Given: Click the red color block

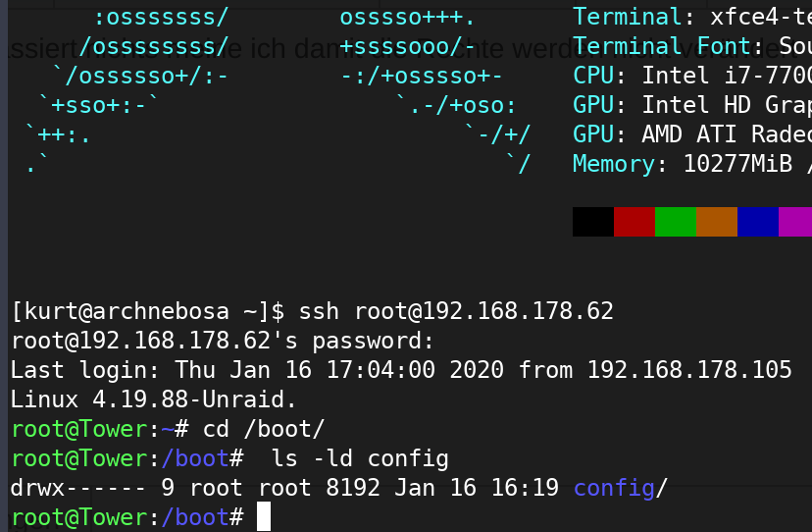Looking at the screenshot, I should (x=634, y=222).
